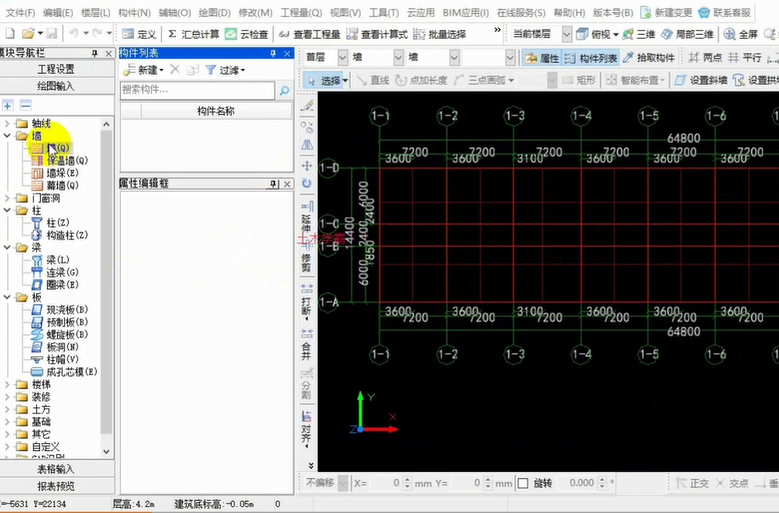Image resolution: width=779 pixels, height=513 pixels.
Task: Select the 平行 parallel axis tool
Action: 744,58
